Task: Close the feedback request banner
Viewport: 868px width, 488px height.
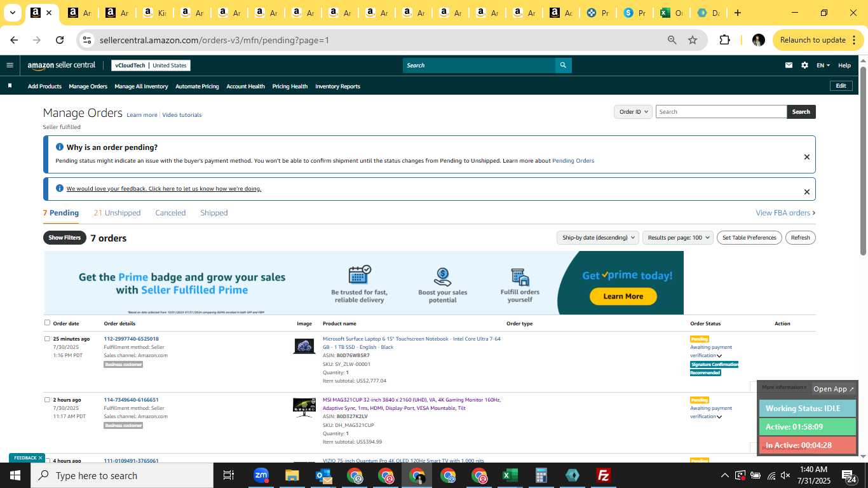Action: point(807,192)
